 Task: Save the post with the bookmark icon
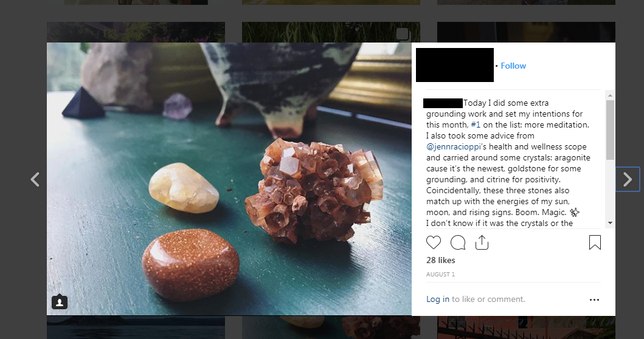click(x=595, y=242)
